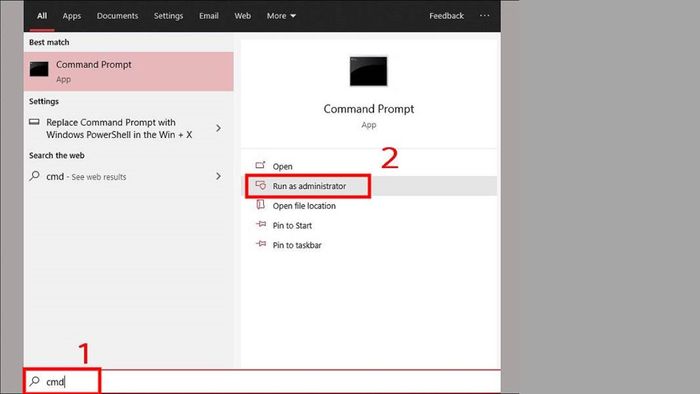Click the Search the web heading
700x394 pixels.
coord(57,156)
